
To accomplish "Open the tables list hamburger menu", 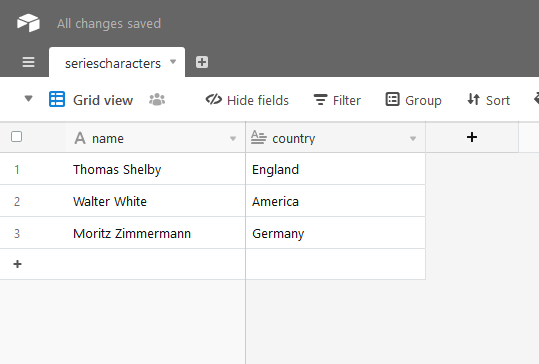I will [29, 62].
